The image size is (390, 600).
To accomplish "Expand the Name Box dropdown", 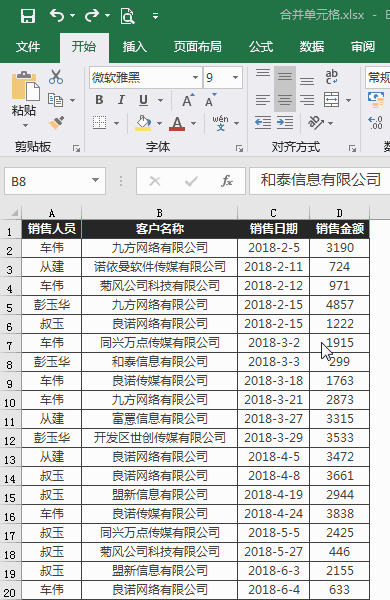I will click(x=96, y=180).
